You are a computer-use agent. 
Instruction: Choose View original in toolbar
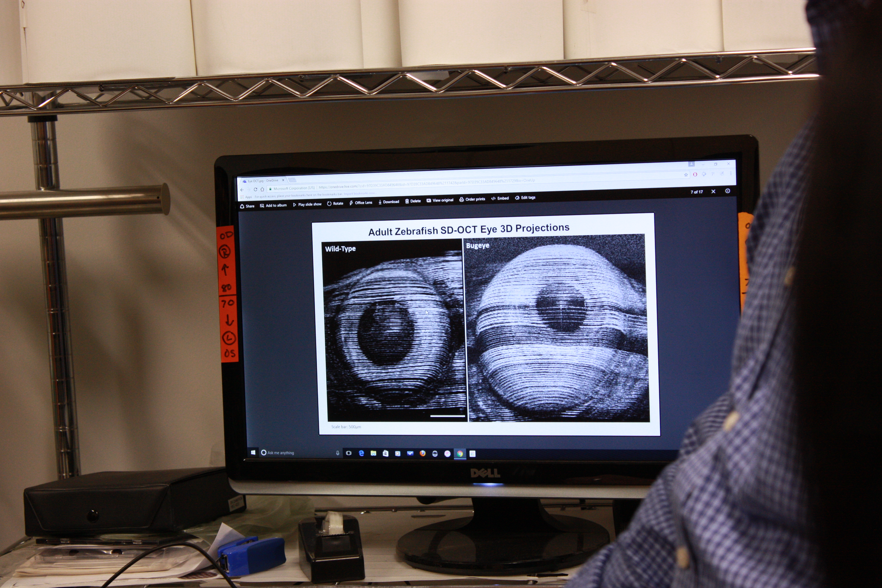coord(440,200)
